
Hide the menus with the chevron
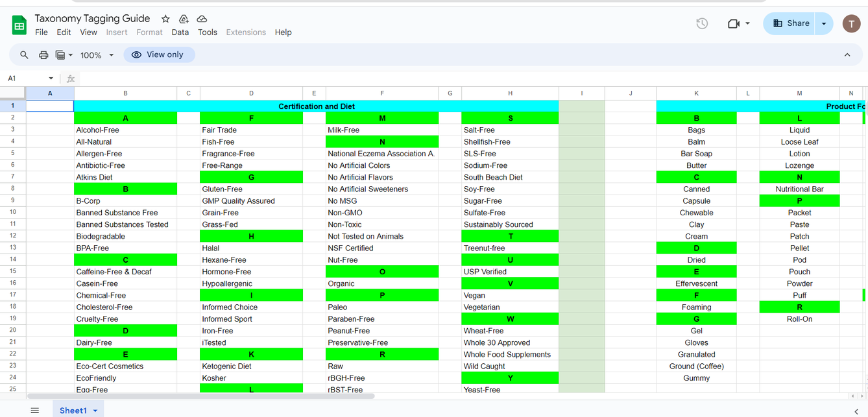click(847, 55)
